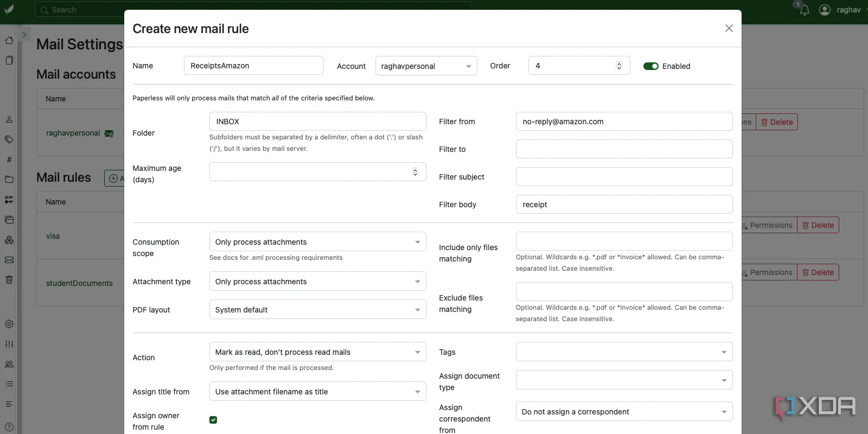The height and width of the screenshot is (434, 868).
Task: Open Configuration sliders icon in sidebar
Action: 9,344
